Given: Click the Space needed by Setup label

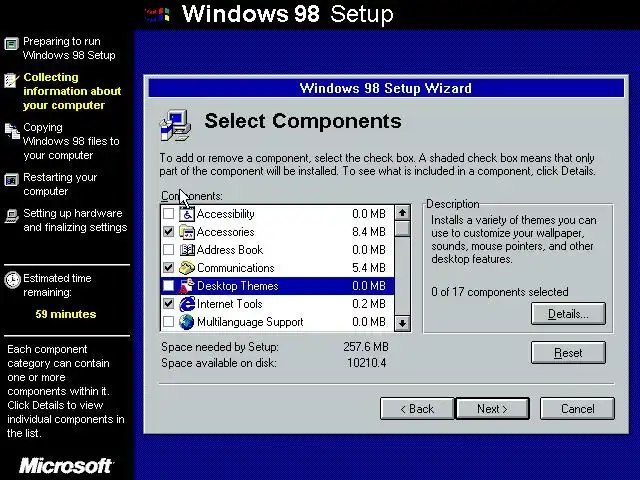Looking at the screenshot, I should (220, 347).
